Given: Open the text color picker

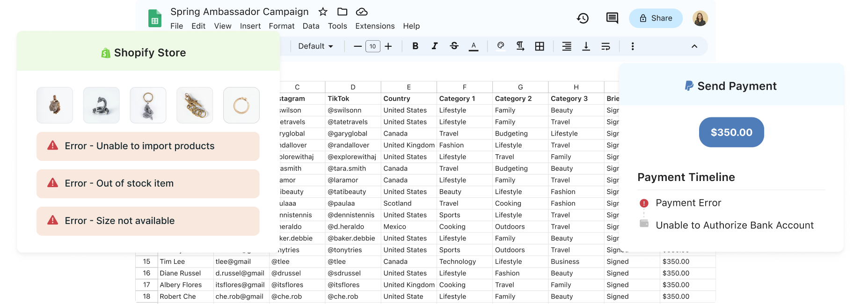Looking at the screenshot, I should pos(474,46).
